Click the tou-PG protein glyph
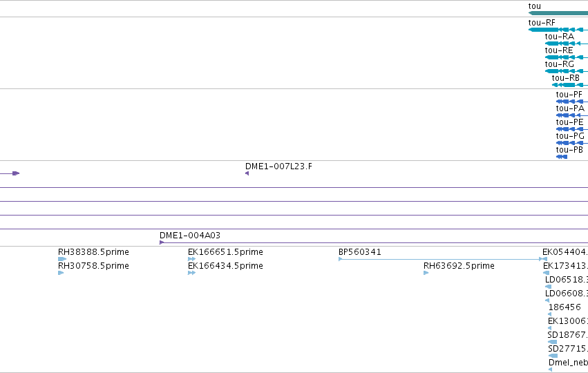588x373 pixels. 572,143
